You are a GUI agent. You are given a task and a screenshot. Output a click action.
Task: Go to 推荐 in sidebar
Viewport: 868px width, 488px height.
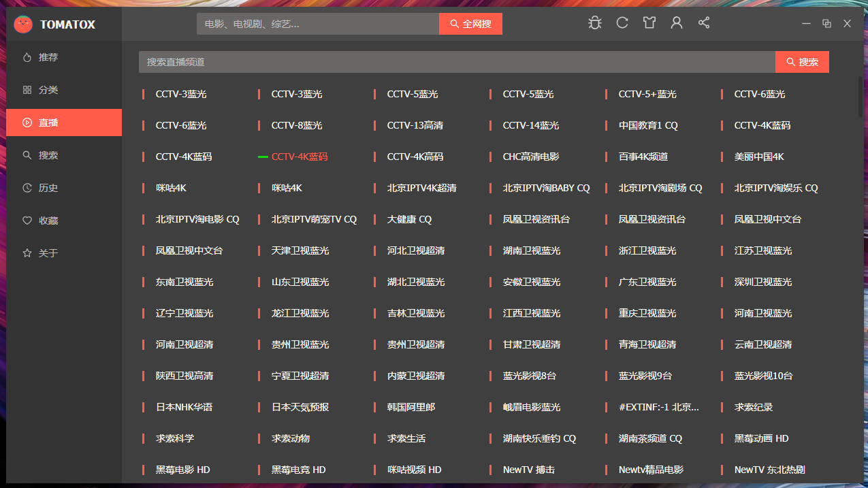pos(64,57)
